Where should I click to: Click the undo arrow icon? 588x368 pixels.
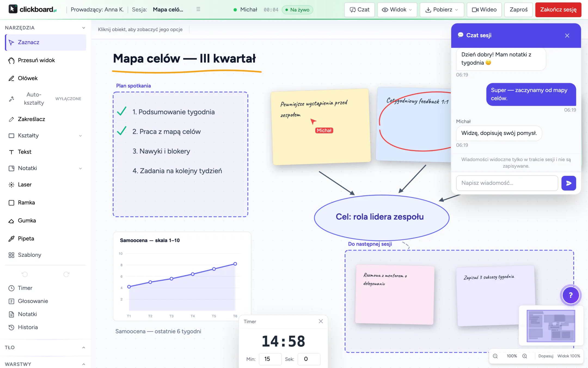(x=25, y=274)
